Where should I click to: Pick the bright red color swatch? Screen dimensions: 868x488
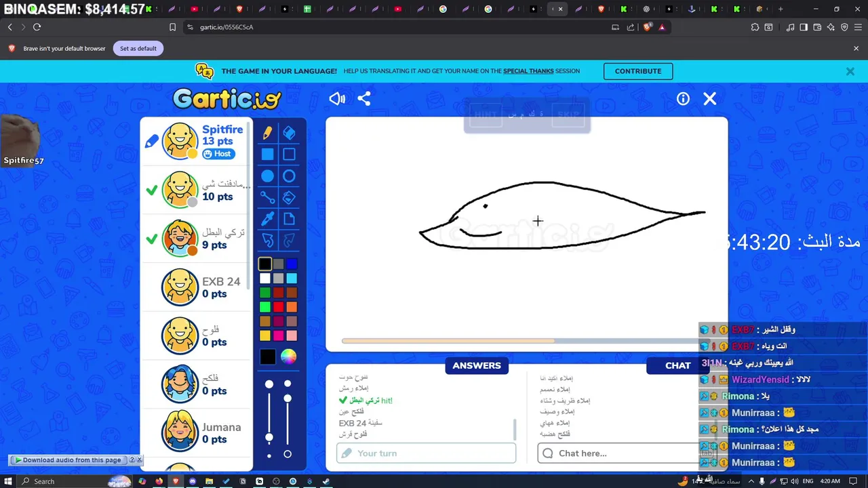(x=278, y=307)
